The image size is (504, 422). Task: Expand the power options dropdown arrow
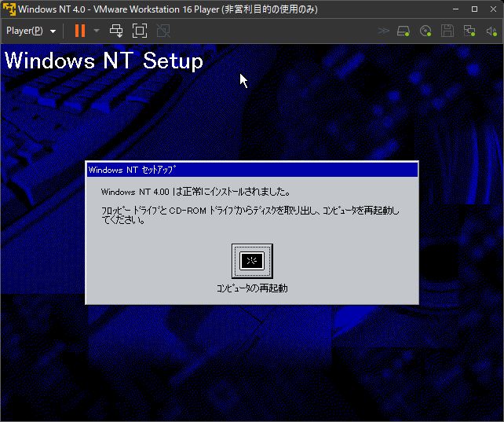pyautogui.click(x=97, y=31)
